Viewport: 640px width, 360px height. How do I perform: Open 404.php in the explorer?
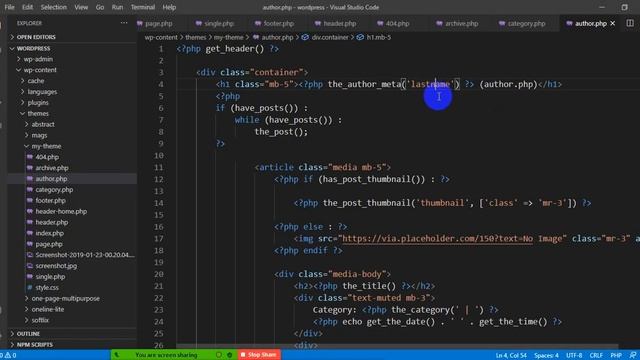pos(47,157)
